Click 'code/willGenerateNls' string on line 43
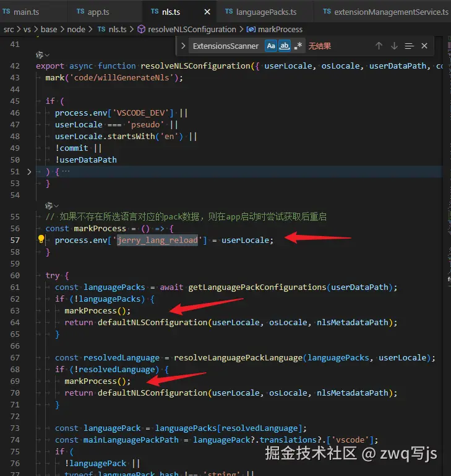The image size is (451, 476). 121,78
